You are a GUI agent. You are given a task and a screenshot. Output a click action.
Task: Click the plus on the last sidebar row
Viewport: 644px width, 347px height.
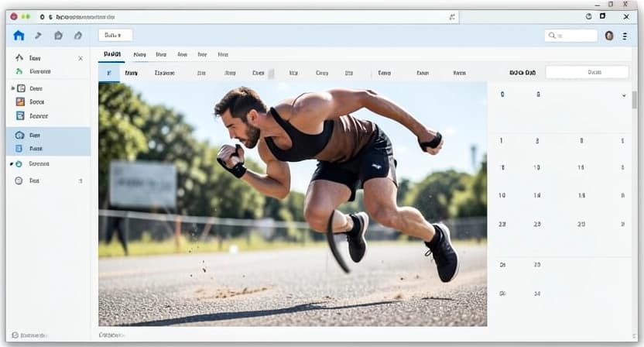point(80,181)
